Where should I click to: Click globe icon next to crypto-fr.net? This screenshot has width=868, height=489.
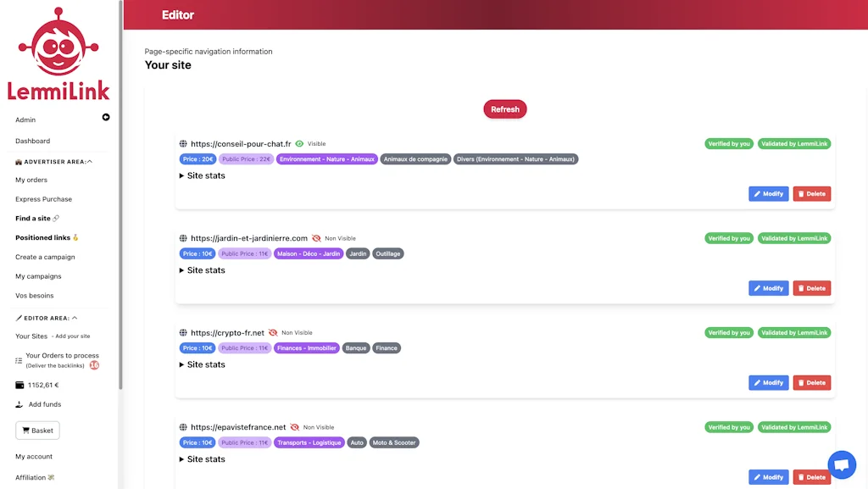pyautogui.click(x=183, y=333)
